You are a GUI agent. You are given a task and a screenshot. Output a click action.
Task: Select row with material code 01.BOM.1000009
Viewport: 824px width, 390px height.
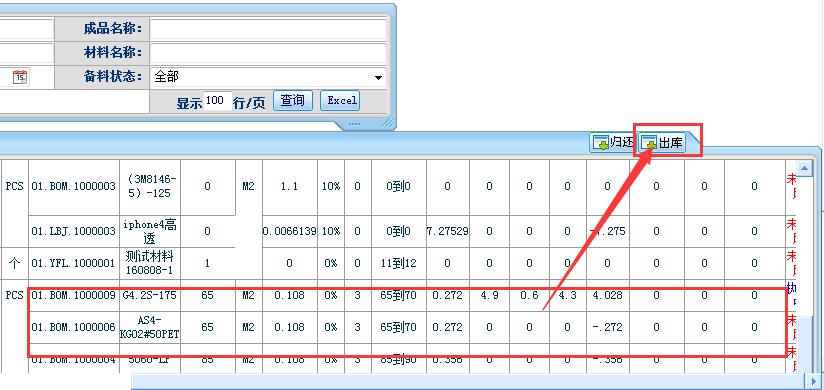tap(407, 295)
